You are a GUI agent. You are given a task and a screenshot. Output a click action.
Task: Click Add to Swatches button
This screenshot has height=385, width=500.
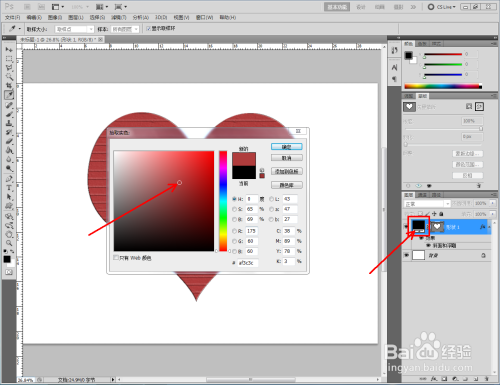(x=287, y=171)
